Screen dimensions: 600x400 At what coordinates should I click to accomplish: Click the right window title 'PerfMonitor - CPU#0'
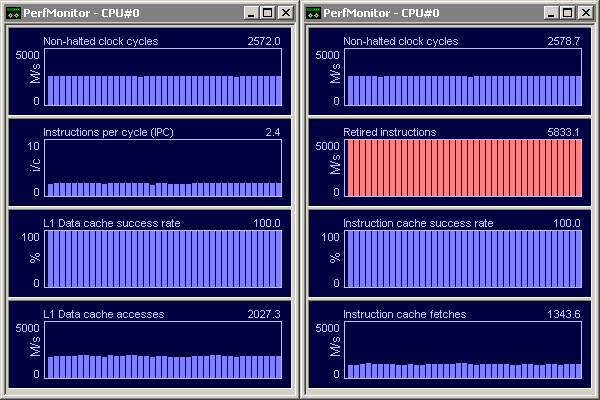381,13
